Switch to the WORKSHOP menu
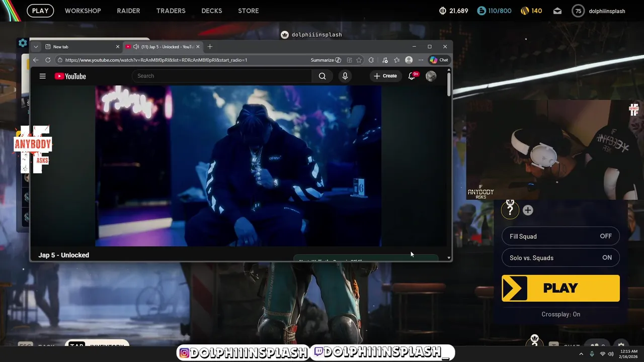 83,11
